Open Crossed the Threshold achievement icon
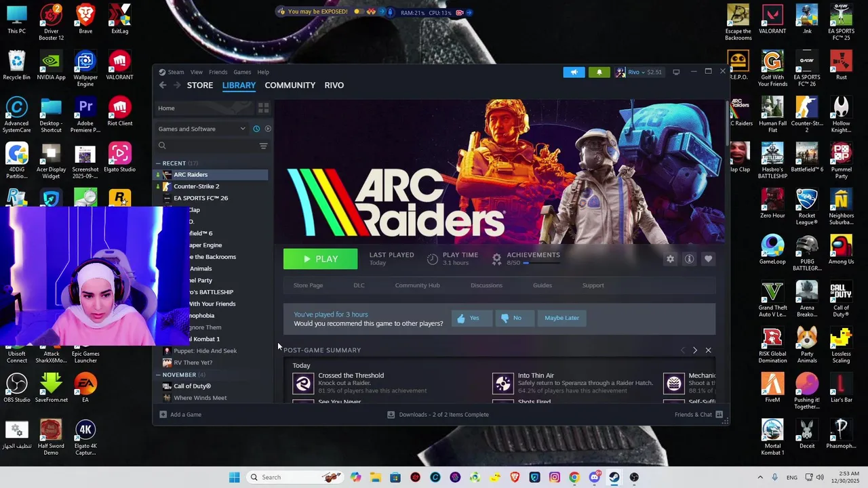868x488 pixels. pyautogui.click(x=303, y=384)
